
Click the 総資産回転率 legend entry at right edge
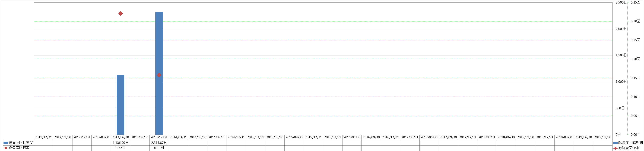(626, 148)
